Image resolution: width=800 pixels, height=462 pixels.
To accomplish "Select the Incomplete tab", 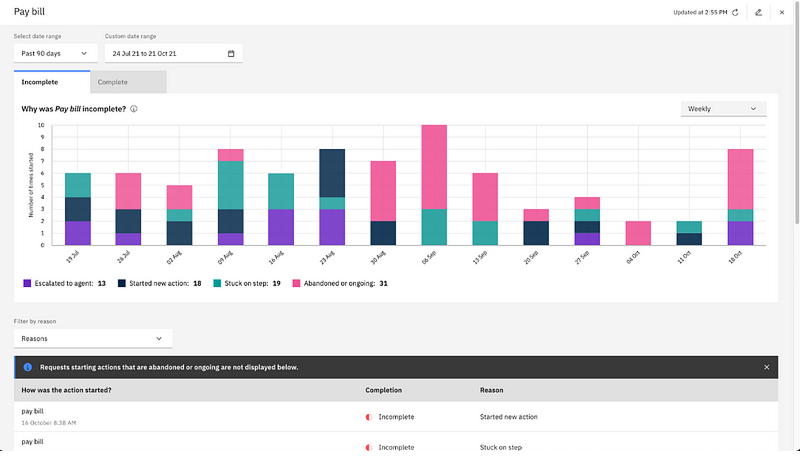I will [x=51, y=82].
